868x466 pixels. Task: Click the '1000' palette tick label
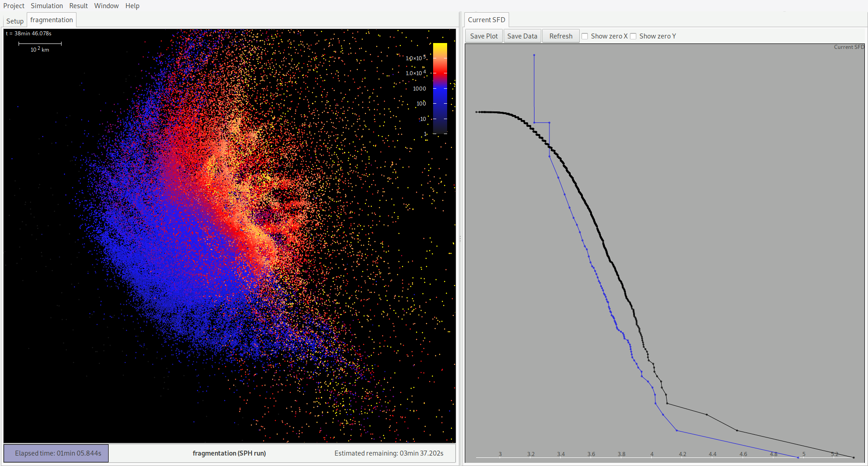420,89
